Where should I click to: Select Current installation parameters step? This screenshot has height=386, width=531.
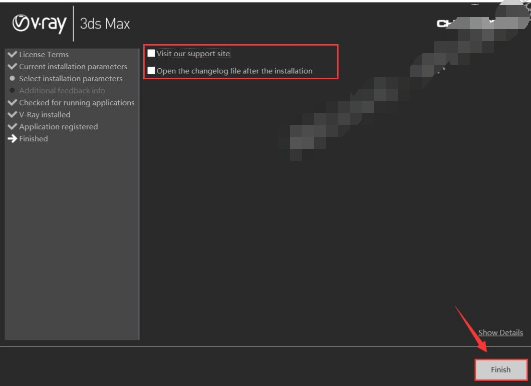click(73, 66)
